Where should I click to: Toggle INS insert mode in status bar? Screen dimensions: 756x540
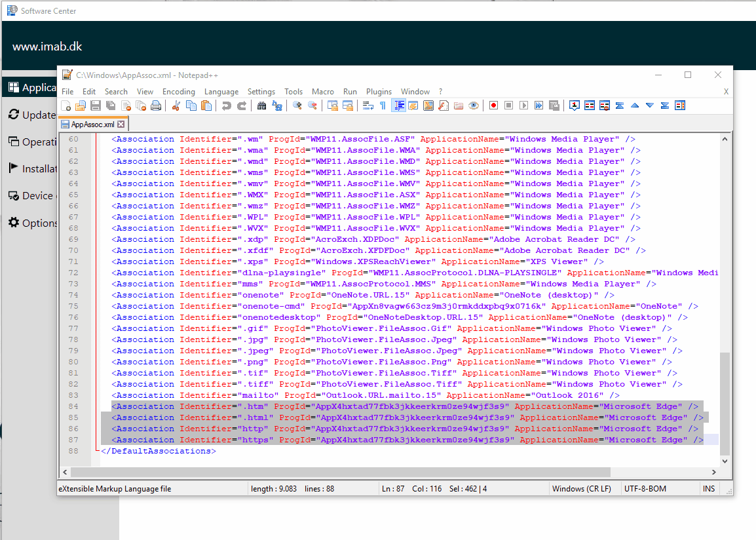tap(709, 488)
